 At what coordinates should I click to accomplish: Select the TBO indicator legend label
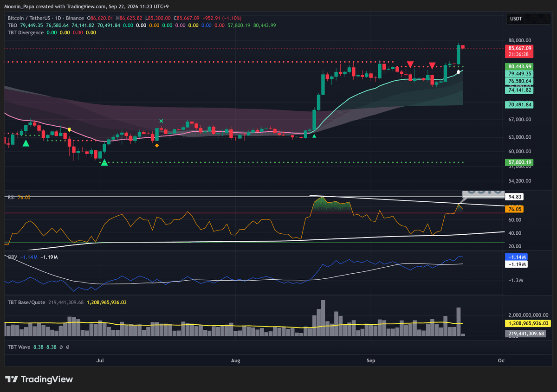[x=13, y=25]
